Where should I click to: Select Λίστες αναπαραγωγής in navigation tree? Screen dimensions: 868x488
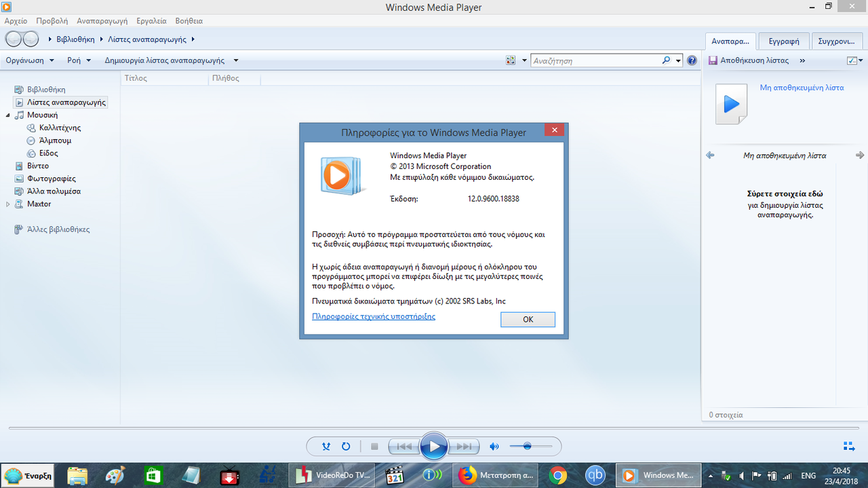(x=60, y=102)
